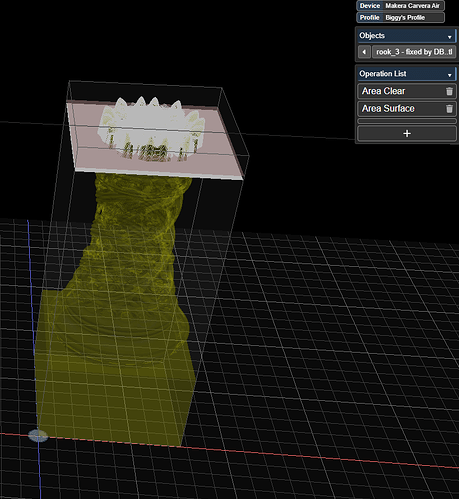Open the Makera Carvera Air device selector

[x=413, y=6]
